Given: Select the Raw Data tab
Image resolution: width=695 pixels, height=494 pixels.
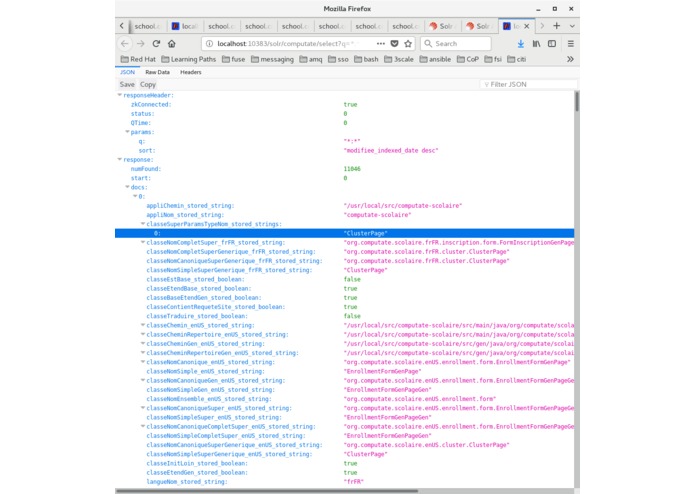Looking at the screenshot, I should (157, 72).
